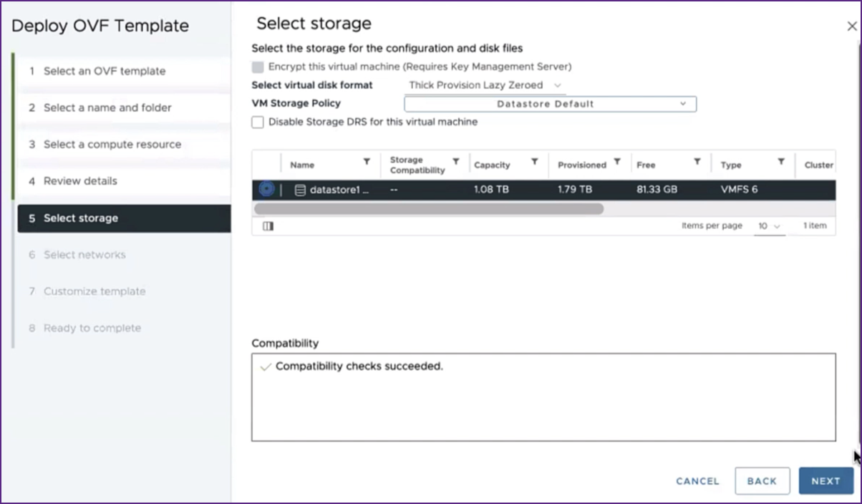
Task: Filter the Name column
Action: (x=367, y=162)
